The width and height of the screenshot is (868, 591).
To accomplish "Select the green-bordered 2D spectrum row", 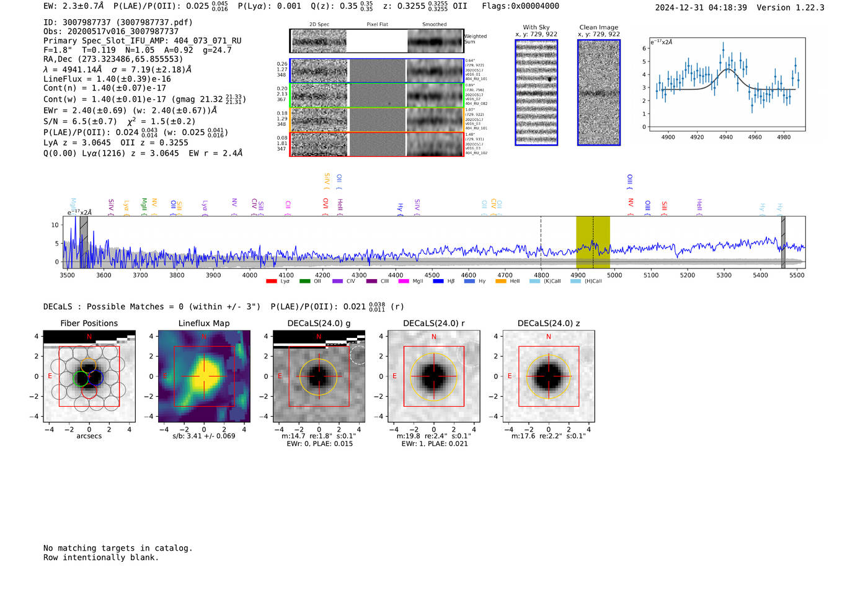I will [x=377, y=96].
